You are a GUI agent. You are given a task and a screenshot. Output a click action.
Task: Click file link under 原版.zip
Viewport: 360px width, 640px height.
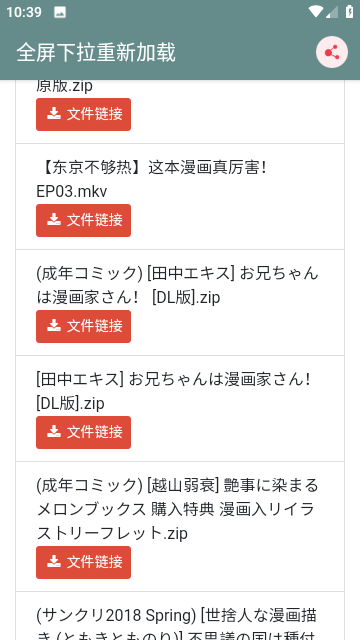(x=83, y=114)
